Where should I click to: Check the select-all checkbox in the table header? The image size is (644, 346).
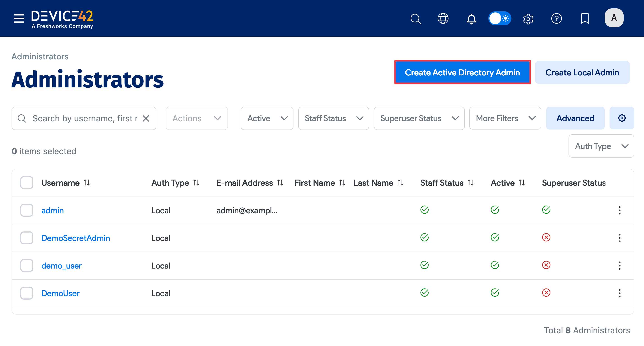(x=27, y=183)
